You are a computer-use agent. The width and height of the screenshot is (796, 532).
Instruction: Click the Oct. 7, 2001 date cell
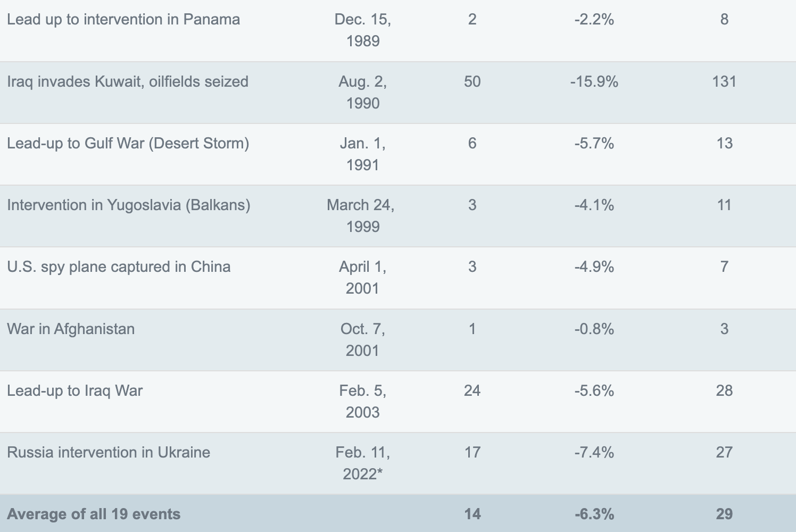[363, 339]
